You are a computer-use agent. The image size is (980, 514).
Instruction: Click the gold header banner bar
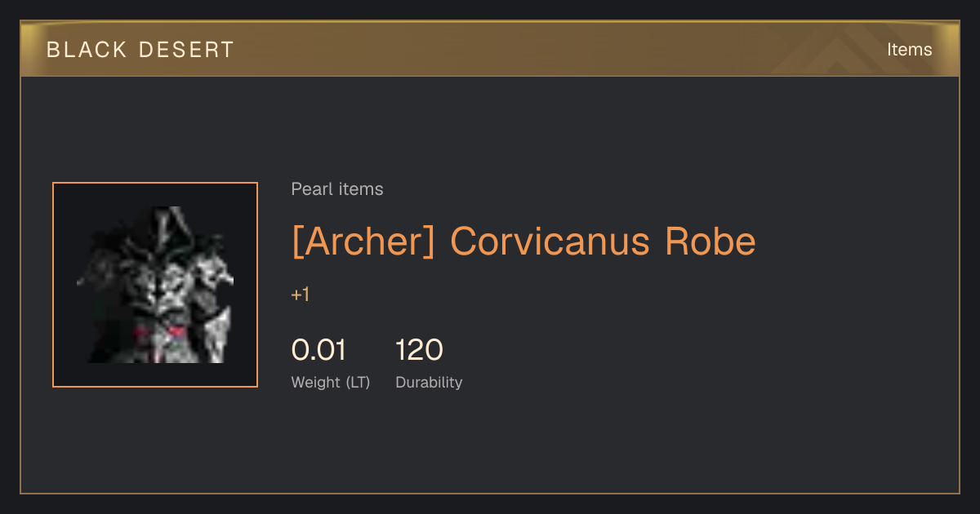pyautogui.click(x=490, y=50)
